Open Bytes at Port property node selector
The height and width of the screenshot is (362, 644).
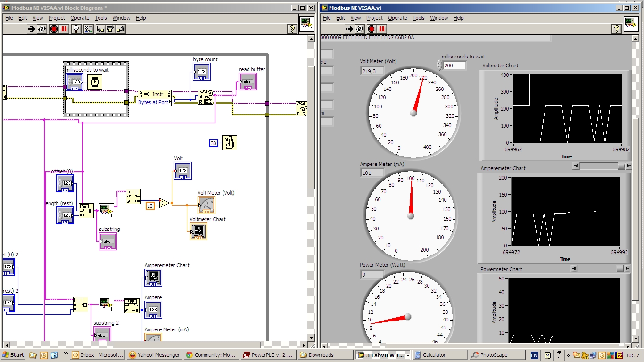[x=155, y=102]
